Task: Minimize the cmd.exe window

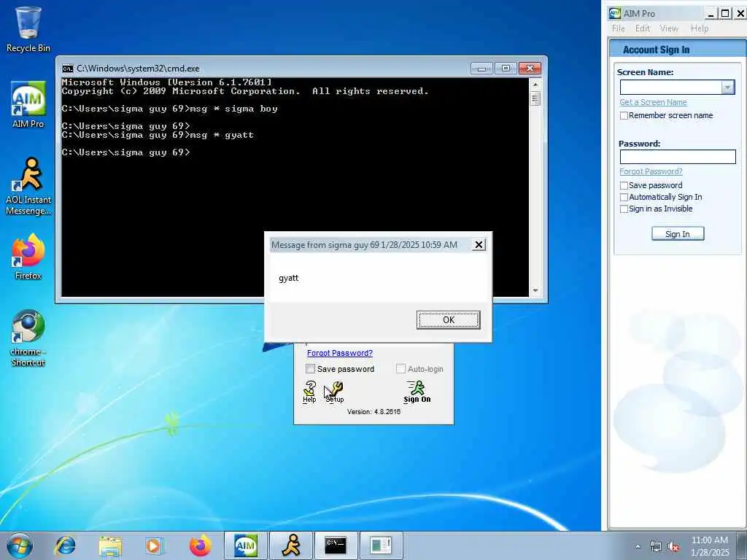Action: [x=481, y=69]
